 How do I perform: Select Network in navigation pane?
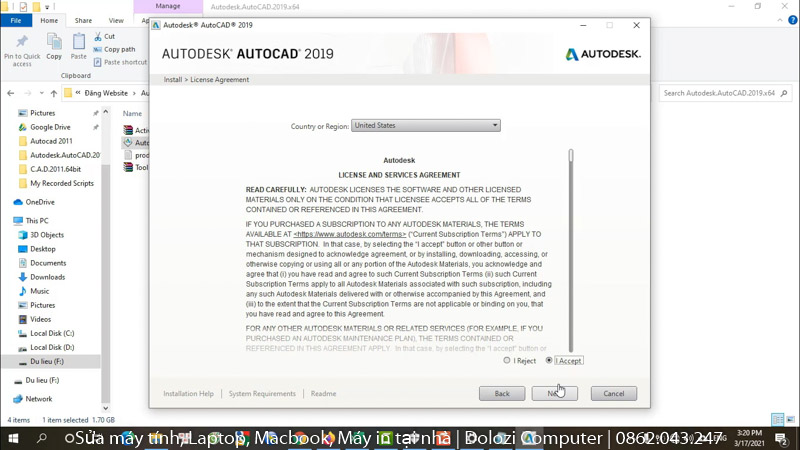tap(39, 399)
